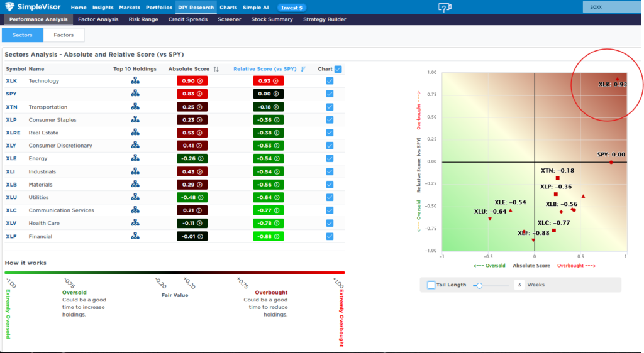Viewport: 644px width, 353px height.
Task: Adjust the Tail Length slider handle
Action: [479, 285]
